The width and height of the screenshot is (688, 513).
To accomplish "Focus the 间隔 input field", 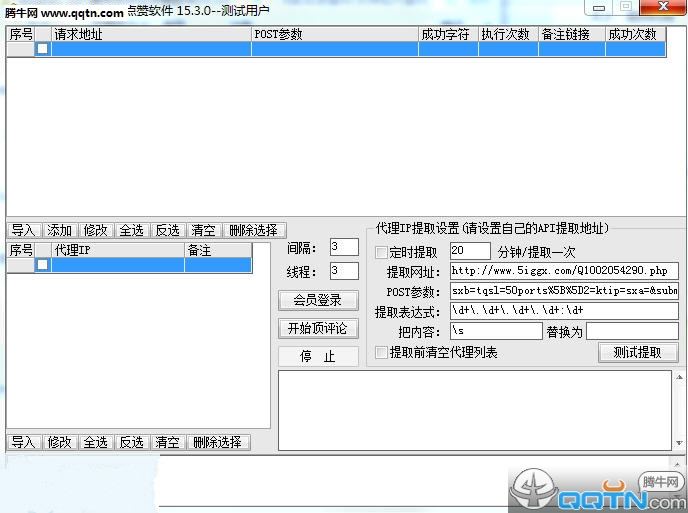I will click(x=344, y=247).
